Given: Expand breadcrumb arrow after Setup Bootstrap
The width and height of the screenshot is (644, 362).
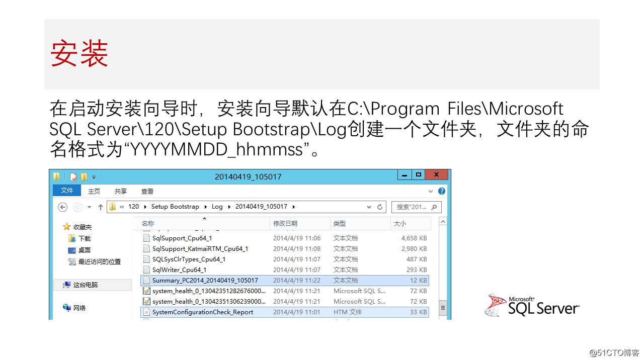Looking at the screenshot, I should click(206, 207).
